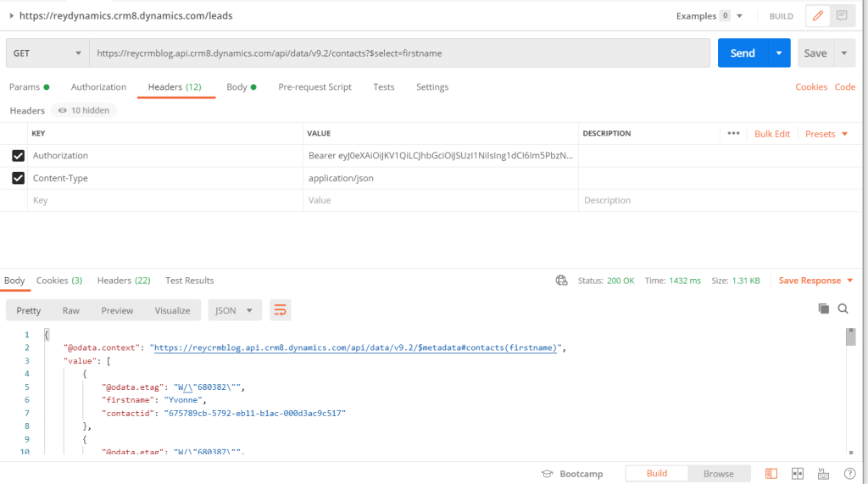The width and height of the screenshot is (868, 484).
Task: Search the response with magnifier icon
Action: (843, 309)
